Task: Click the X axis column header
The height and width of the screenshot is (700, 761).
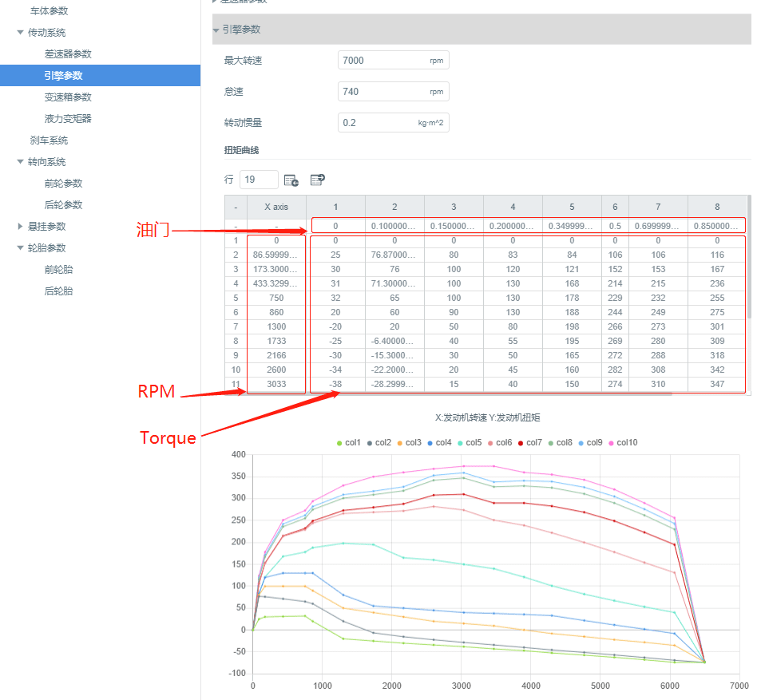Action: tap(276, 207)
